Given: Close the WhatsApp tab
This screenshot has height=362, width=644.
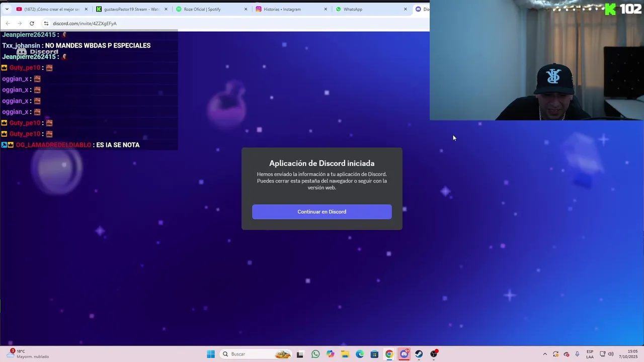Looking at the screenshot, I should click(405, 9).
